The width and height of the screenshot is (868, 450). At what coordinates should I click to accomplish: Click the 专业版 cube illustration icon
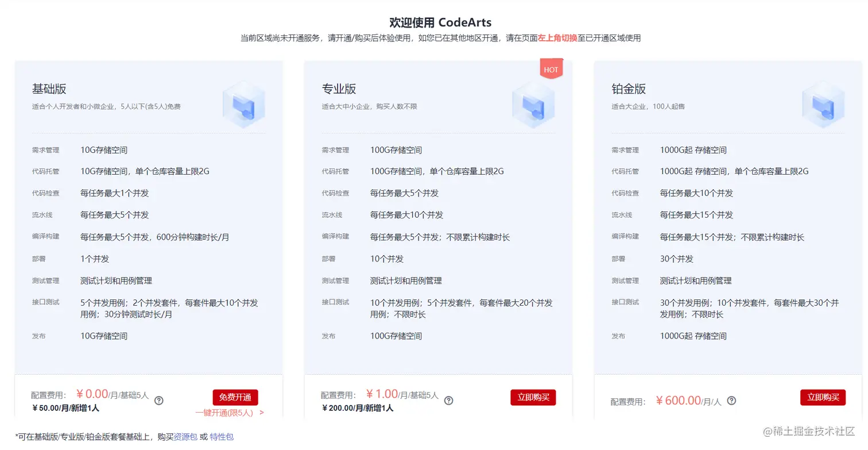[x=534, y=105]
